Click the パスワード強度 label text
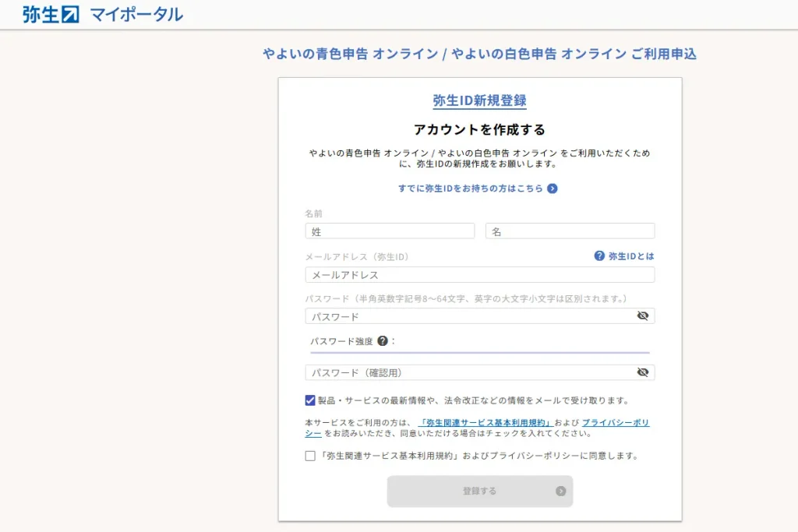This screenshot has width=798, height=532. pos(341,341)
